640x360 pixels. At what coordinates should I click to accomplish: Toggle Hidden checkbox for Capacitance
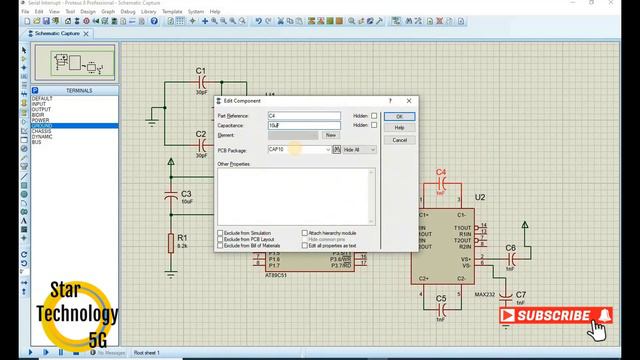[x=374, y=125]
